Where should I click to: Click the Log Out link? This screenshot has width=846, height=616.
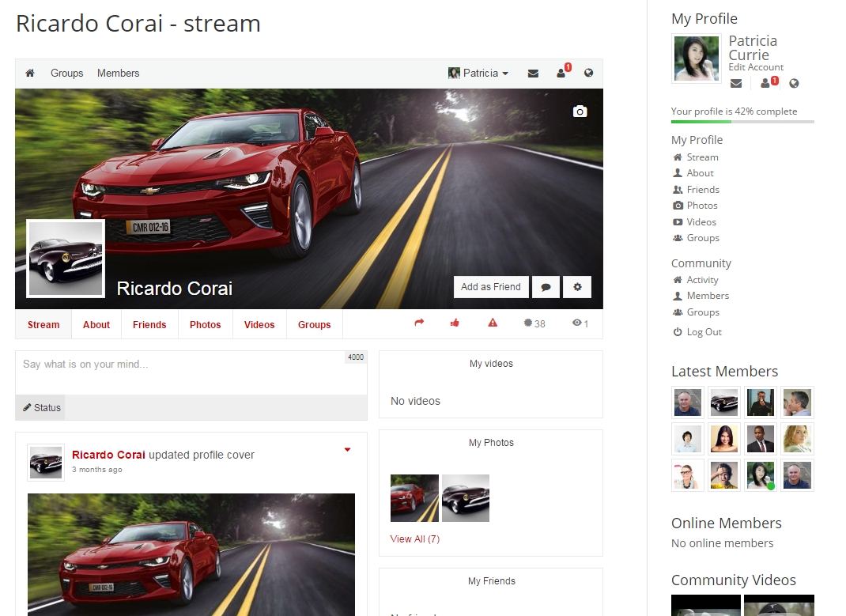[704, 332]
